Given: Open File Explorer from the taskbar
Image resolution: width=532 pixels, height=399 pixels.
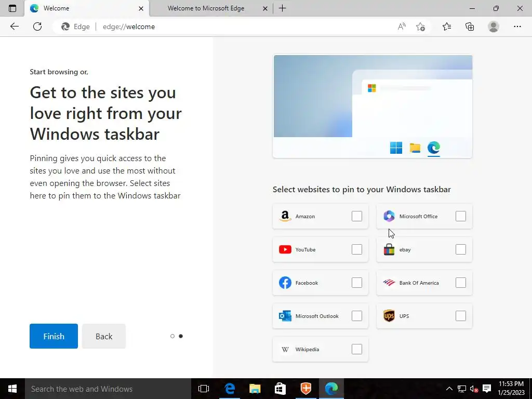Looking at the screenshot, I should 255,389.
